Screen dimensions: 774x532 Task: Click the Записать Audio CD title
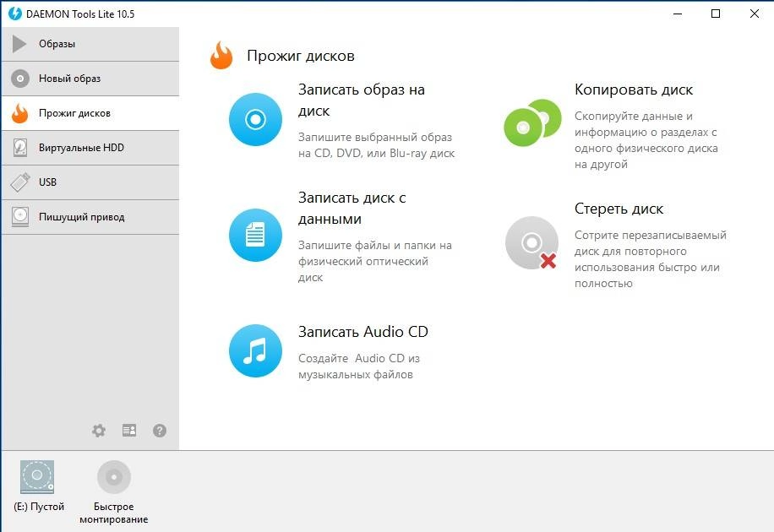click(x=362, y=332)
